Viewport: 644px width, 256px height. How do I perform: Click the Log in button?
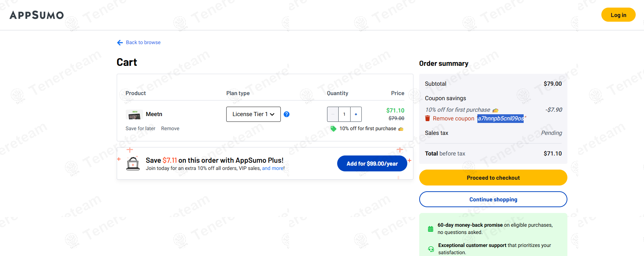coord(618,15)
